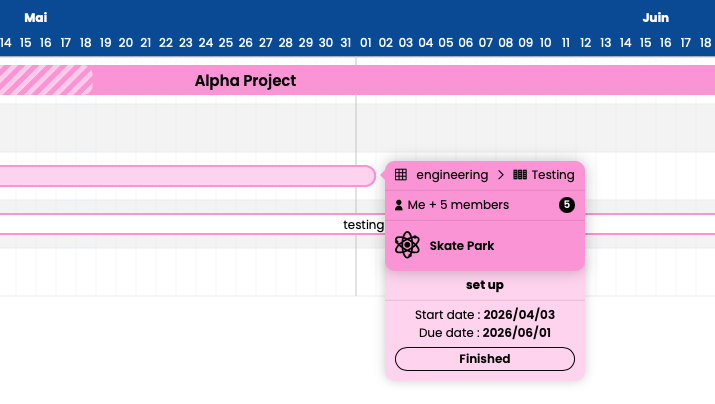
Task: Select the testing task row bar
Action: coord(358,224)
